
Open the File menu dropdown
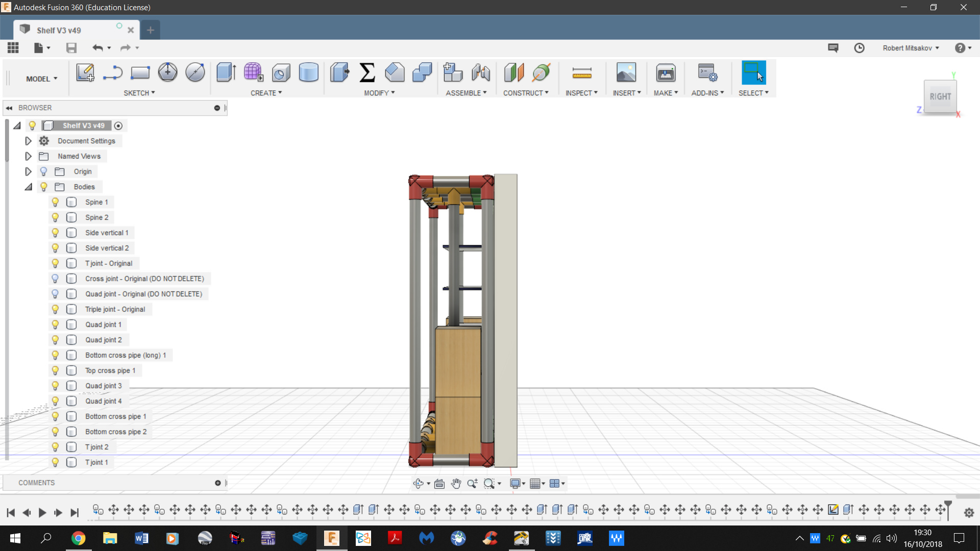[x=42, y=48]
